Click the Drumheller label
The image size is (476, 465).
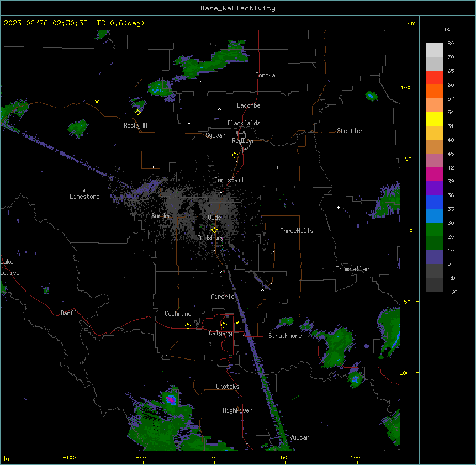tap(352, 269)
